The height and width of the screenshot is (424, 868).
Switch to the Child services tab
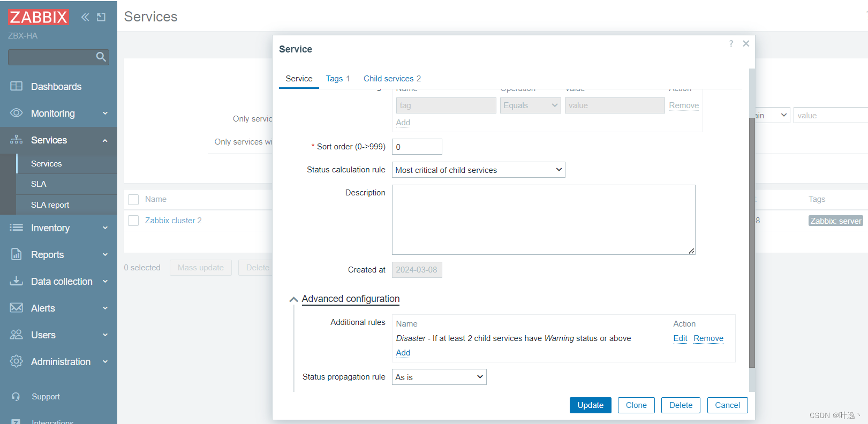coord(393,79)
